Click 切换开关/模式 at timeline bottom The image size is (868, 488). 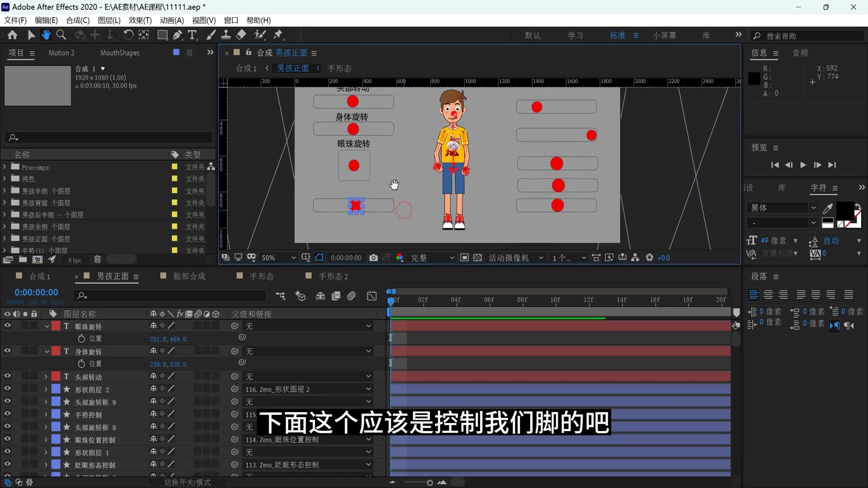[187, 483]
